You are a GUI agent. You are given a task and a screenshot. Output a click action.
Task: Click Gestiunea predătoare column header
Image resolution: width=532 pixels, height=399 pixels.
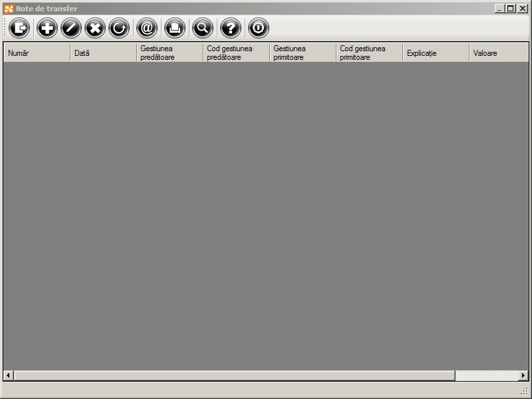click(170, 53)
